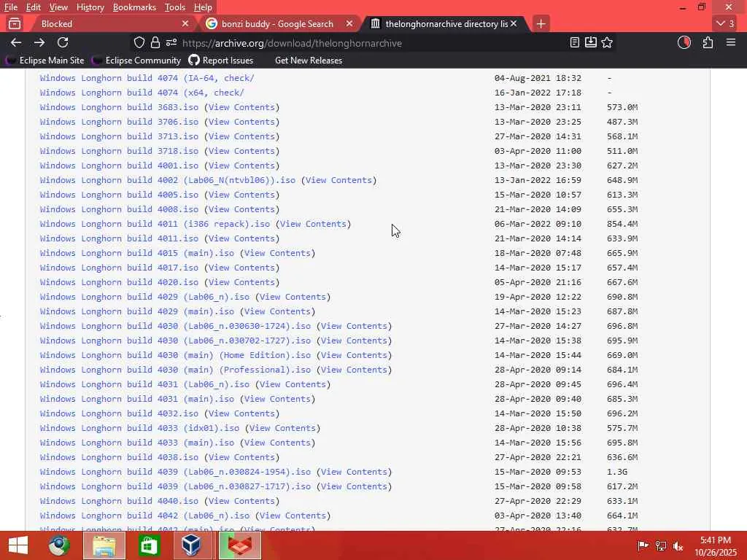The width and height of the screenshot is (747, 560).
Task: Bookmark this page with star icon
Action: (x=606, y=43)
